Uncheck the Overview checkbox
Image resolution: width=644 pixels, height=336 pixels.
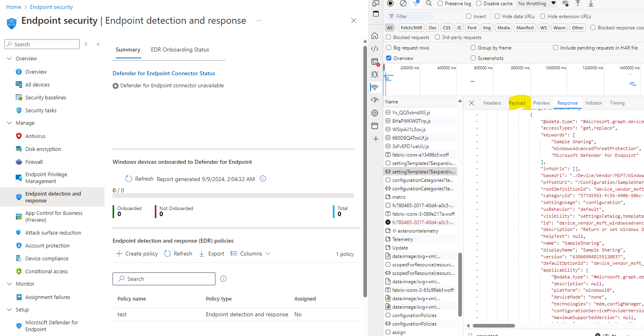[389, 58]
